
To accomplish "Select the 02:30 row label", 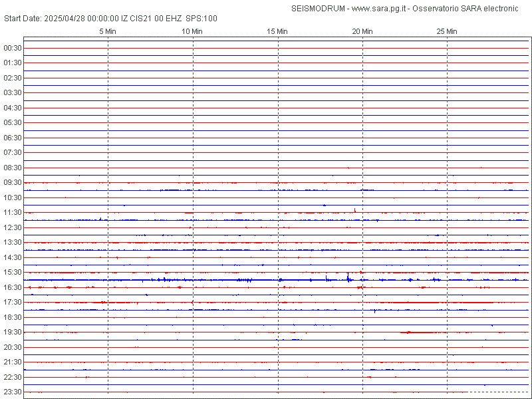I will pyautogui.click(x=13, y=78).
